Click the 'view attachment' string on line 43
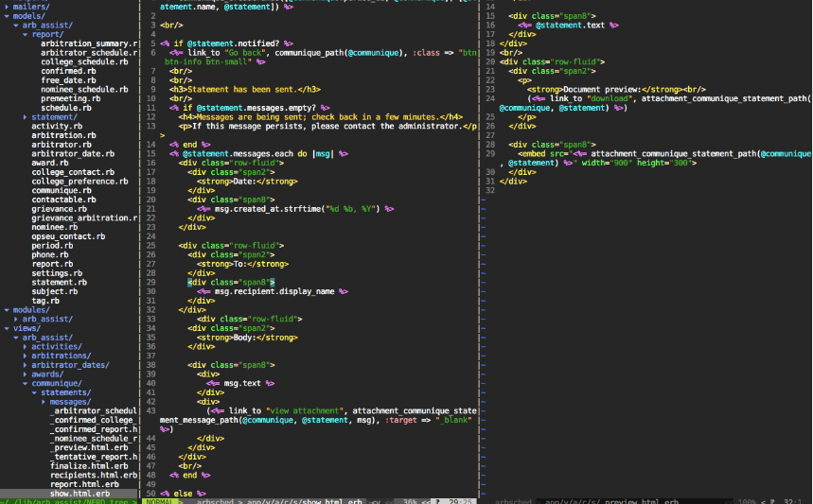This screenshot has width=813, height=504. click(305, 411)
